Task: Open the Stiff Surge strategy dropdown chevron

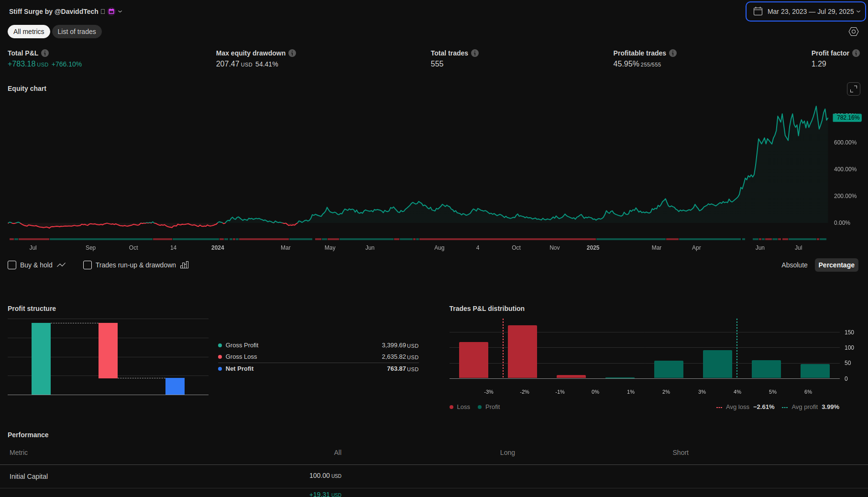Action: (x=120, y=11)
